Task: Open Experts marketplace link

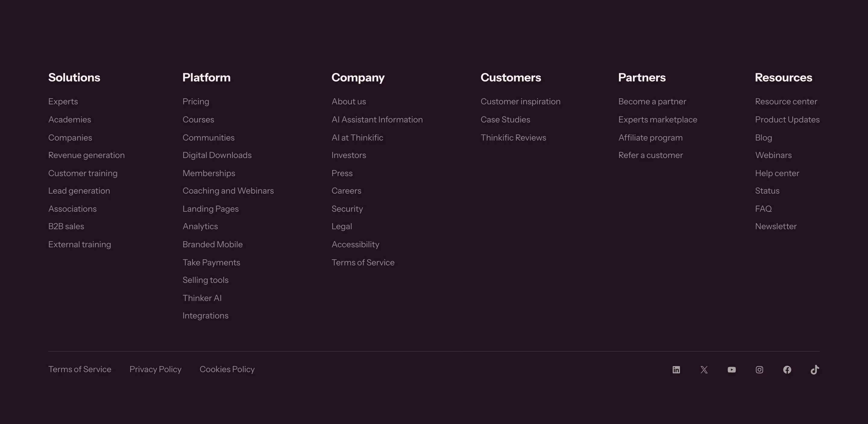Action: tap(657, 120)
